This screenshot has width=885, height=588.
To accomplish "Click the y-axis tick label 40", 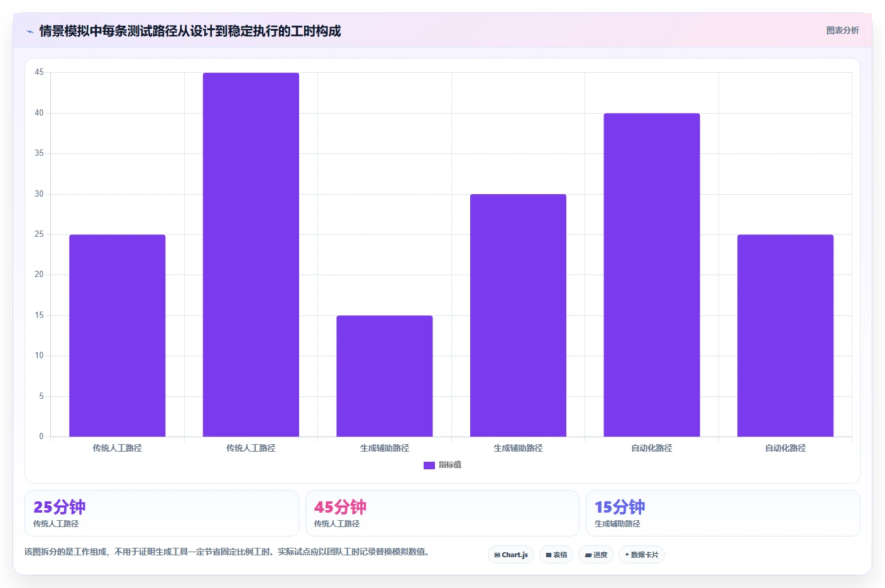I will tap(39, 113).
